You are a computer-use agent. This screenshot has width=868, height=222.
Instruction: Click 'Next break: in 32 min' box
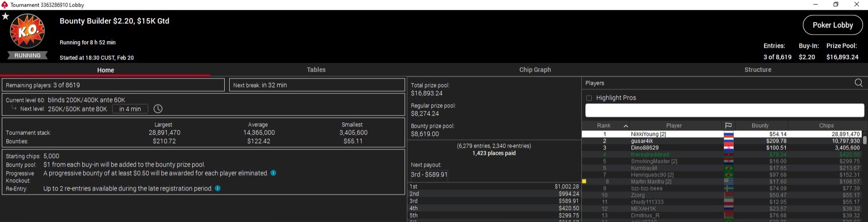[317, 85]
